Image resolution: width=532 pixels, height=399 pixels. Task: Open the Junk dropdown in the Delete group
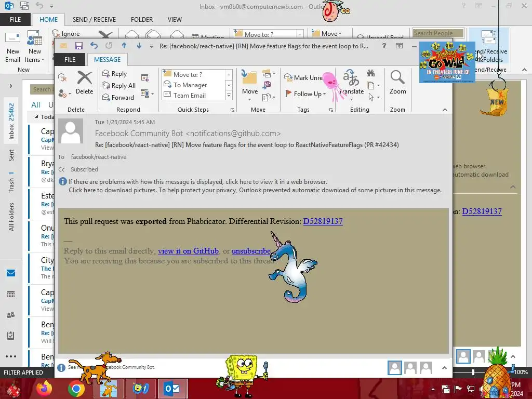click(x=64, y=94)
